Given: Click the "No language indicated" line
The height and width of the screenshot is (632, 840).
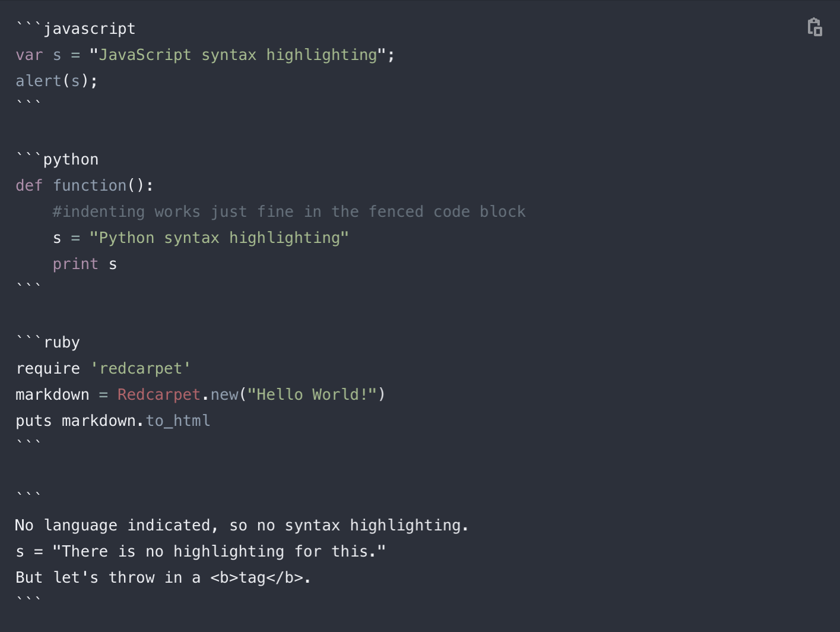Looking at the screenshot, I should point(241,525).
